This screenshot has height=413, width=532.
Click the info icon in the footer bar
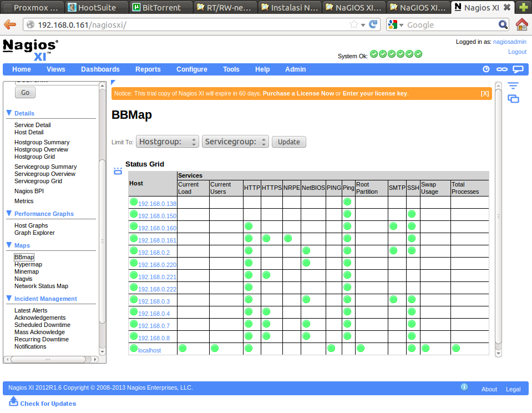464,387
